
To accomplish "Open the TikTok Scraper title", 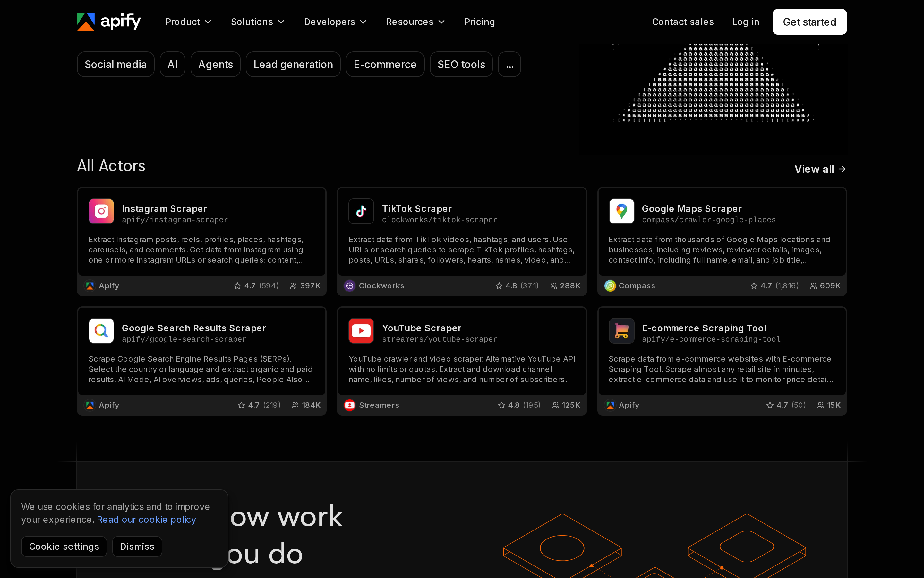I will tap(417, 209).
